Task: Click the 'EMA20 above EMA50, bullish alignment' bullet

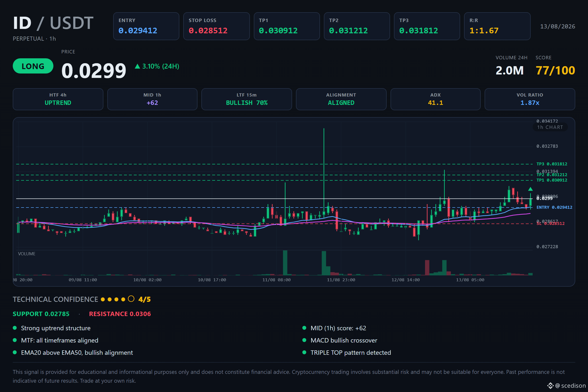Action: point(77,353)
